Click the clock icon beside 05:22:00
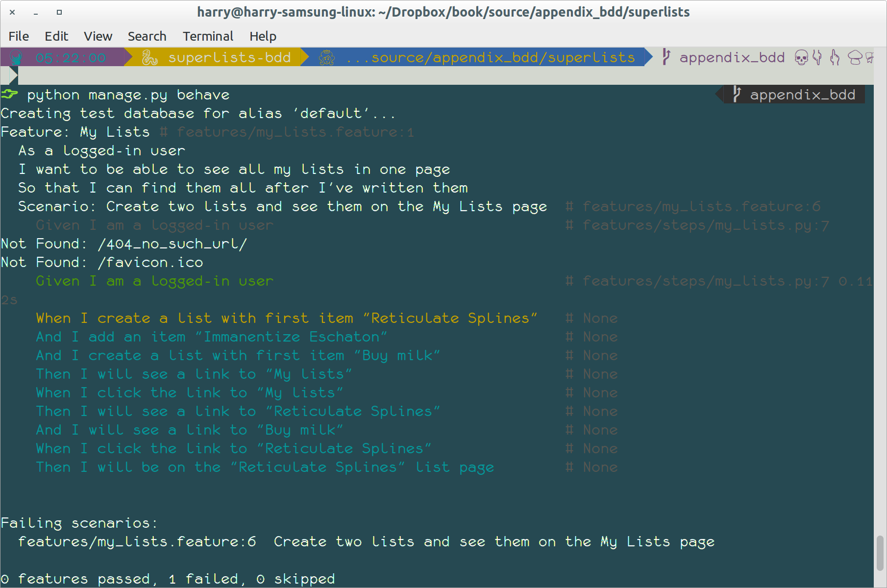Screen dimensions: 887x588 pyautogui.click(x=16, y=58)
